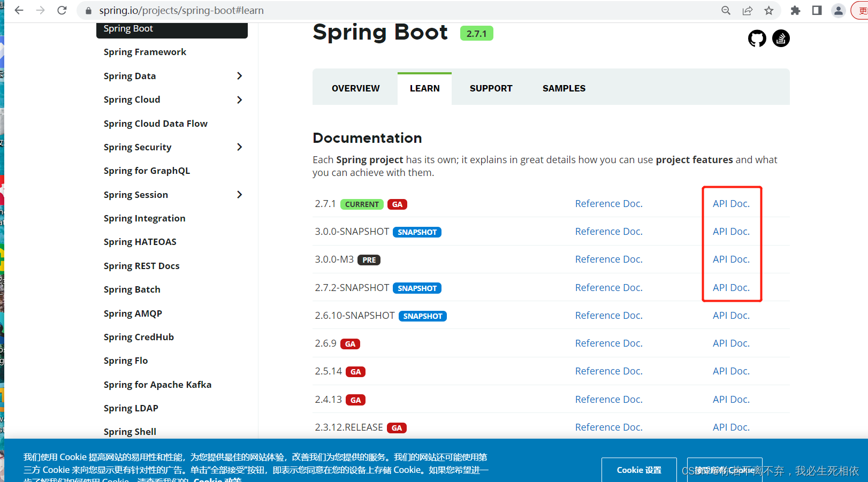
Task: Reload the page
Action: (62, 10)
